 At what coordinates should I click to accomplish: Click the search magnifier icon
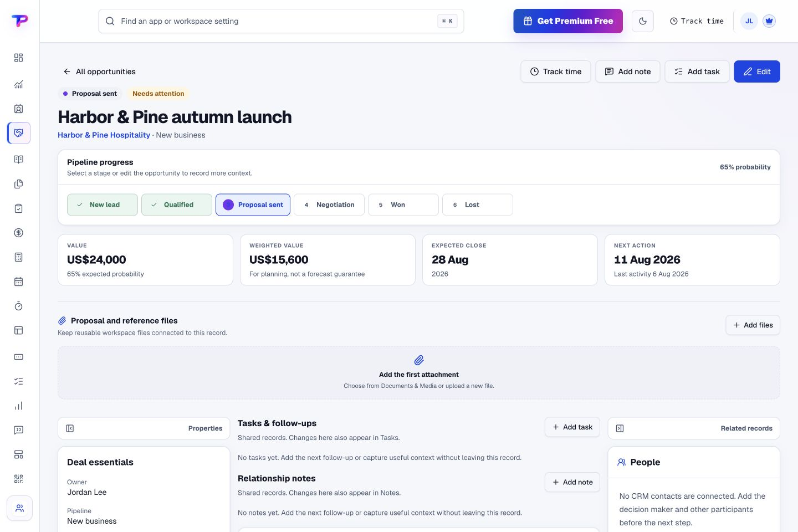110,21
